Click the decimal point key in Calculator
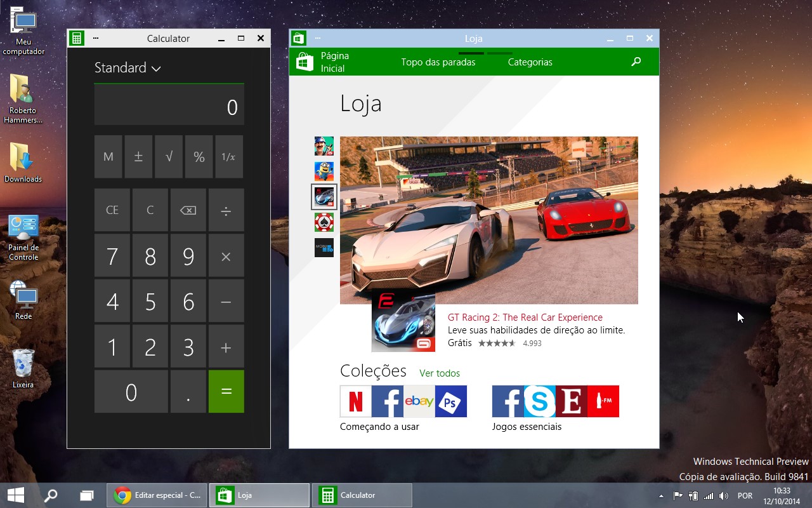This screenshot has height=508, width=812. pyautogui.click(x=188, y=392)
